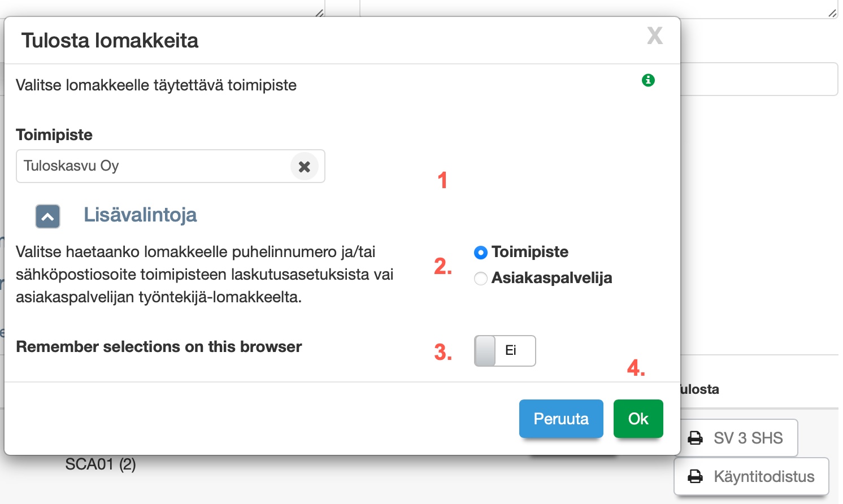Click the Tulosta column header behind dialog
This screenshot has height=504, width=843.
(700, 389)
